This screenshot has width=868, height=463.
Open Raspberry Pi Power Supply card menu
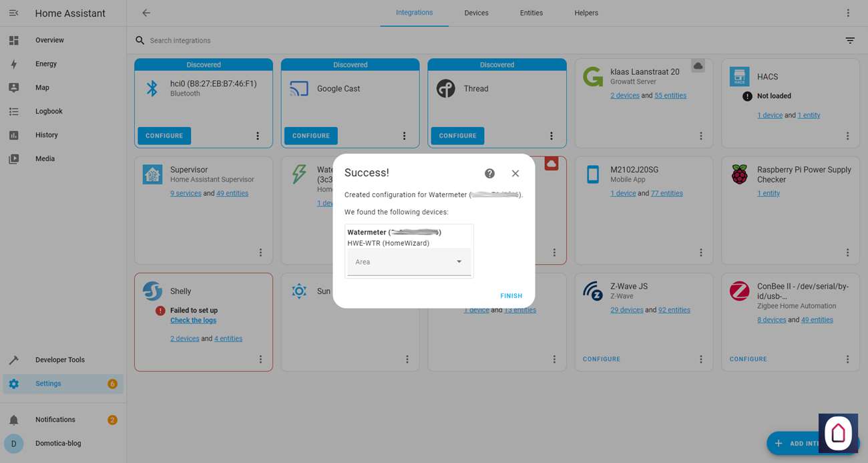848,253
